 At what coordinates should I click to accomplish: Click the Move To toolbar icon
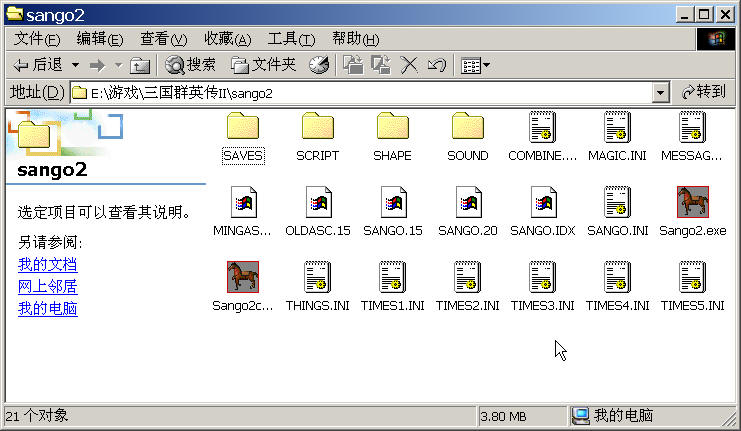pyautogui.click(x=353, y=65)
